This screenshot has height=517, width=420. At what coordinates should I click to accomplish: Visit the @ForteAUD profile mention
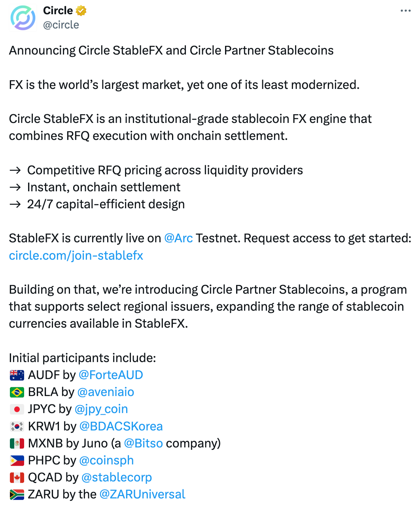pyautogui.click(x=111, y=375)
